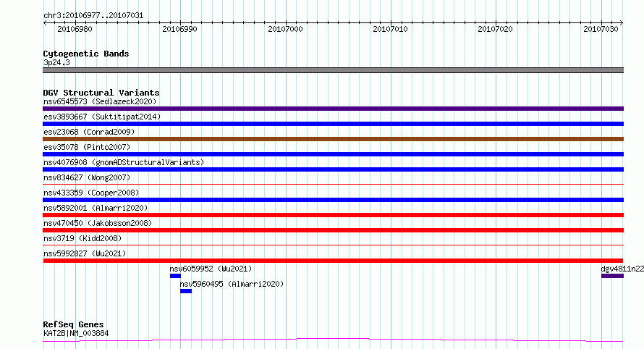Click ruler position 20106980

click(75, 29)
